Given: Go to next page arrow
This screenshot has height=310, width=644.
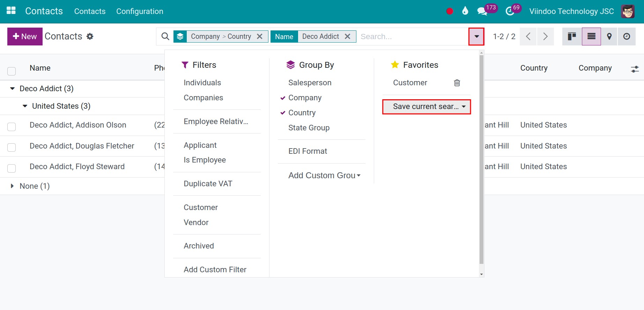Looking at the screenshot, I should [x=545, y=36].
